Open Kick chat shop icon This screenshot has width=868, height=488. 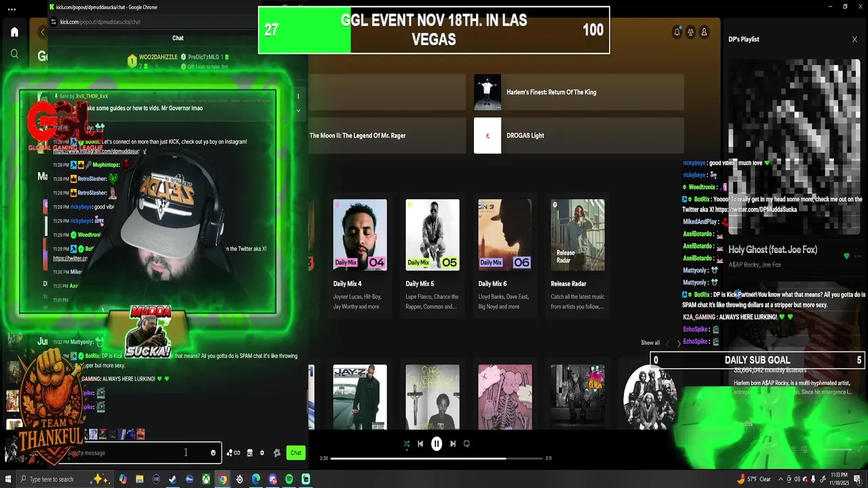[250, 453]
